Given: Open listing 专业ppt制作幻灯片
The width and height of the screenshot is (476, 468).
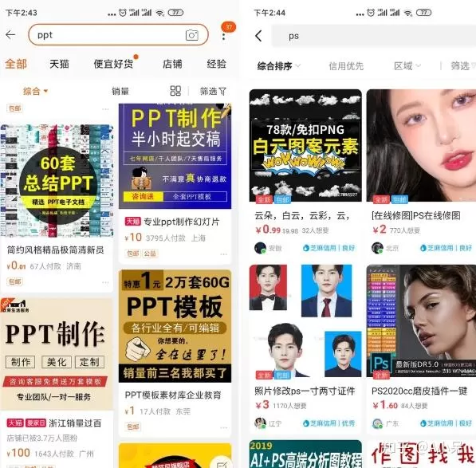Looking at the screenshot, I should tap(181, 222).
